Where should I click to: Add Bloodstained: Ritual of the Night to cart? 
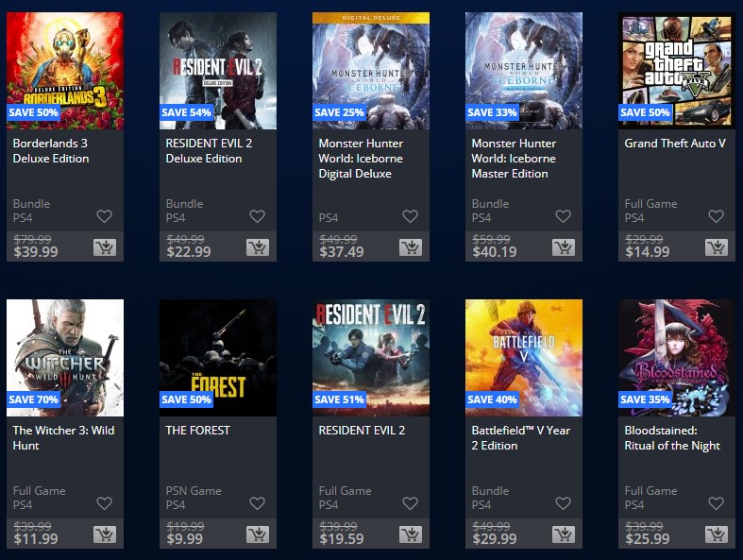717,535
